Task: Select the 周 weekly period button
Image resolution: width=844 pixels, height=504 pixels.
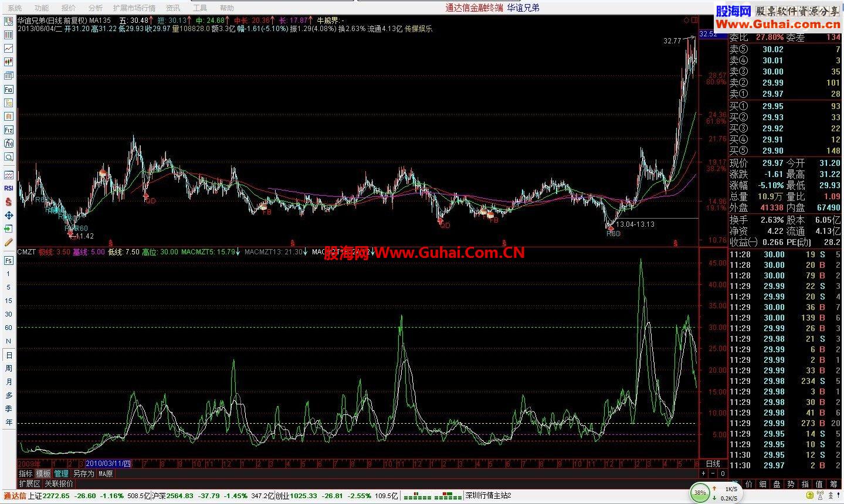Action: 9,368
